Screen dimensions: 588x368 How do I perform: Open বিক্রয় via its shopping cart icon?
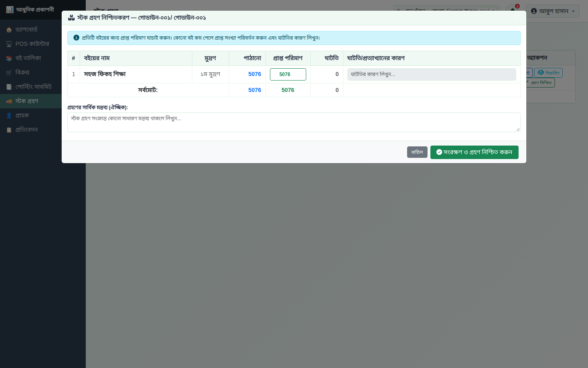click(x=9, y=73)
